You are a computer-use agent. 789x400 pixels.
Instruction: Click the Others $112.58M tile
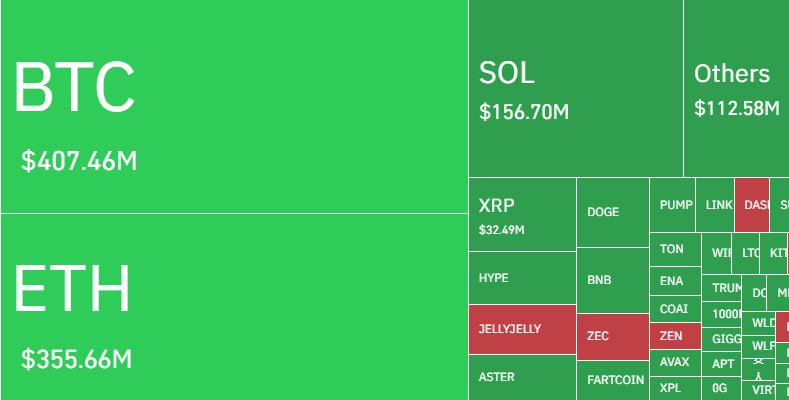tap(736, 89)
